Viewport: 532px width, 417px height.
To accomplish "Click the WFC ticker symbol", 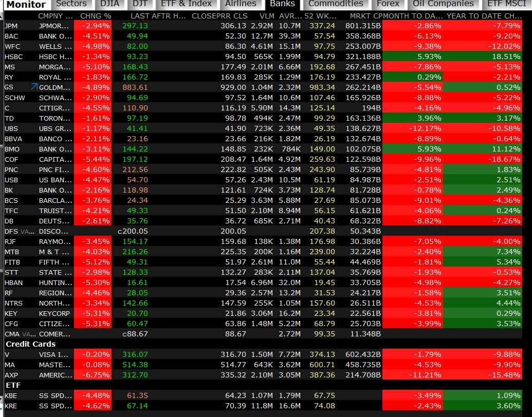I will [12, 46].
